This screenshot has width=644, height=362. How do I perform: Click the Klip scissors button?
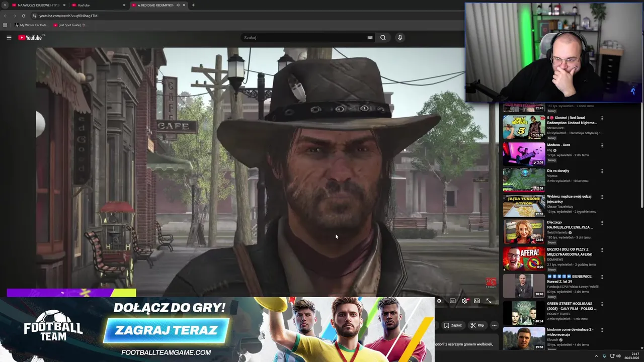tap(477, 325)
